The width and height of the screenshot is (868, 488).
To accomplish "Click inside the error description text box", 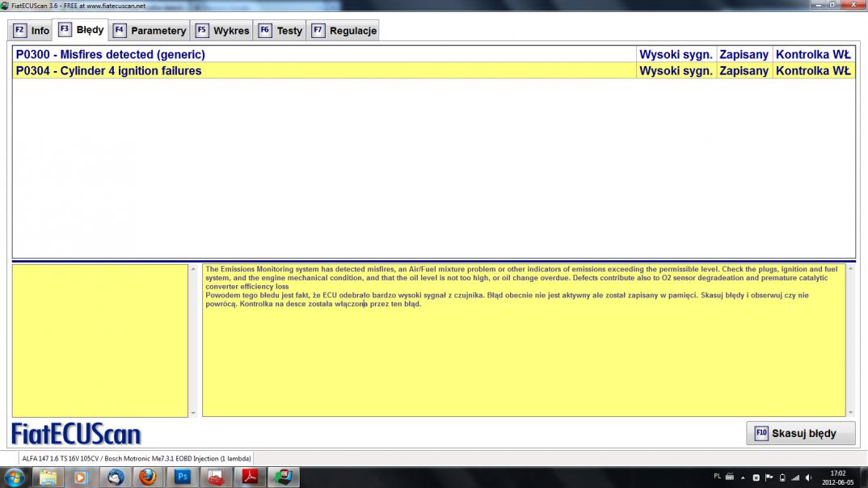I will [x=524, y=339].
